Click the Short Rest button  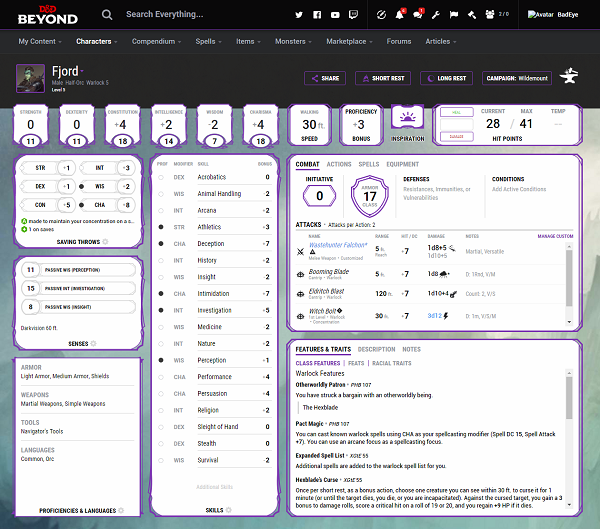tap(383, 78)
